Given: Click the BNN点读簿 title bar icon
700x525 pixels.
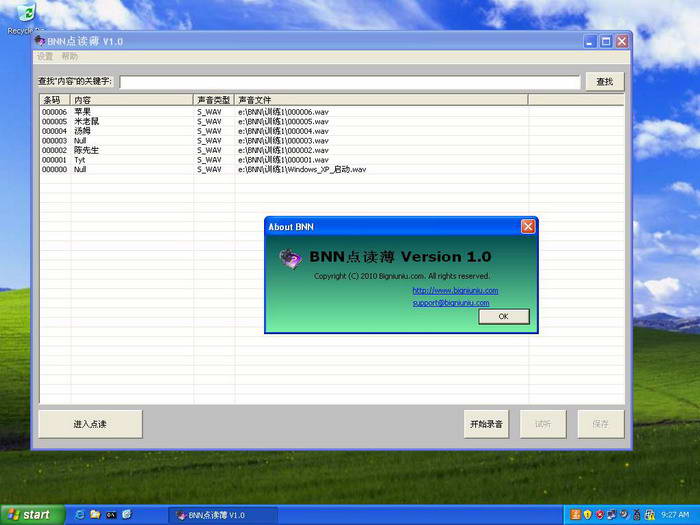Looking at the screenshot, I should pos(40,41).
